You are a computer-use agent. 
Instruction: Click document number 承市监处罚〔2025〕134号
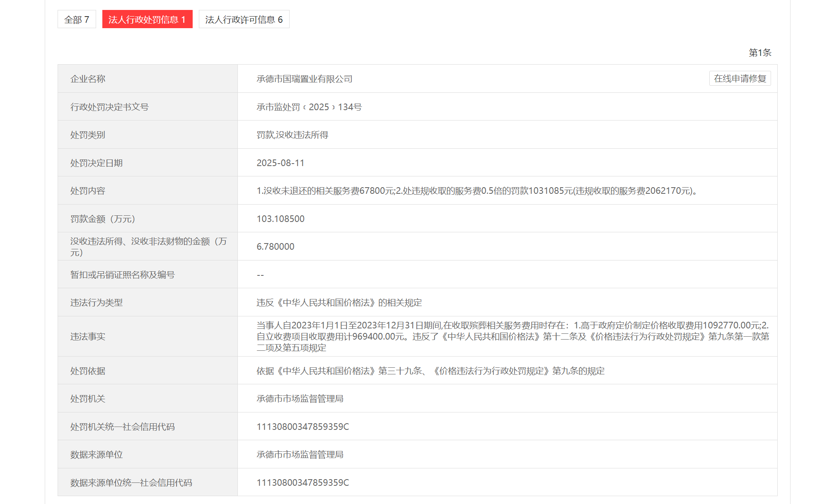(x=309, y=107)
